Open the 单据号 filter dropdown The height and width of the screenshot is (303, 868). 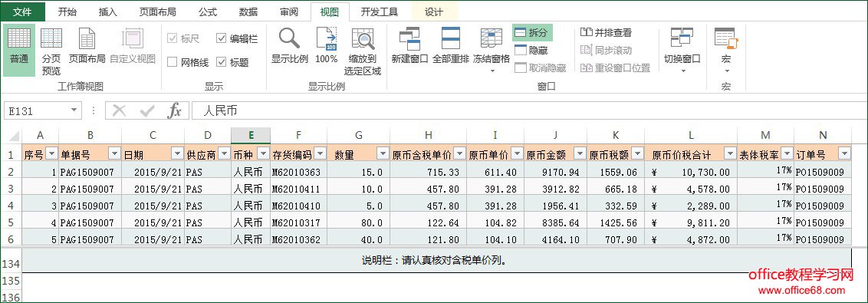[x=114, y=154]
